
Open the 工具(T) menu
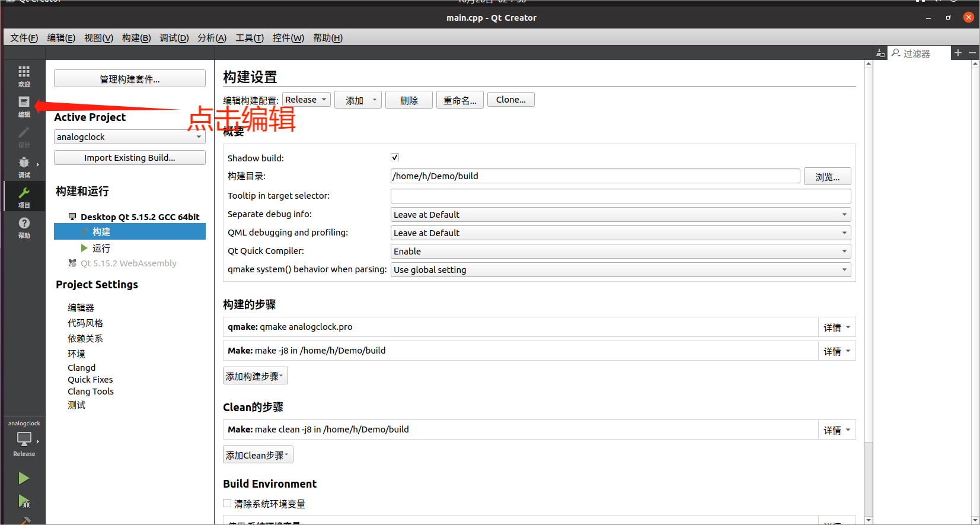[250, 38]
